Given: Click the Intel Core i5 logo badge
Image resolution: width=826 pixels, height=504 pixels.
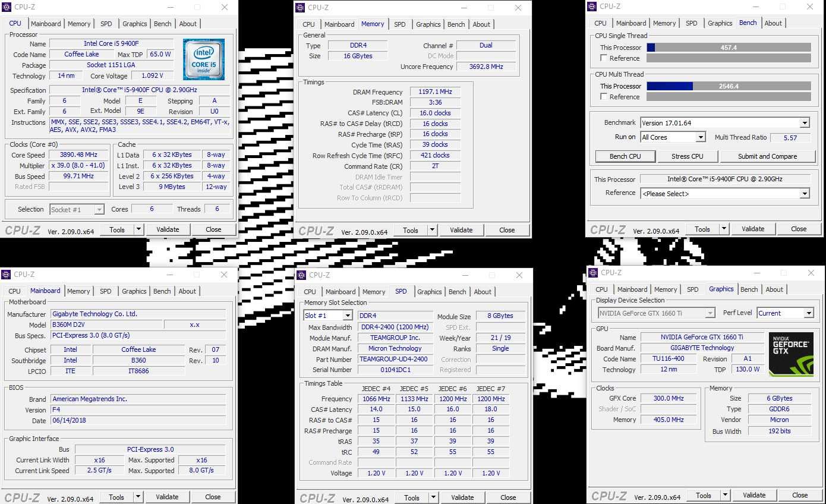Looking at the screenshot, I should point(204,59).
